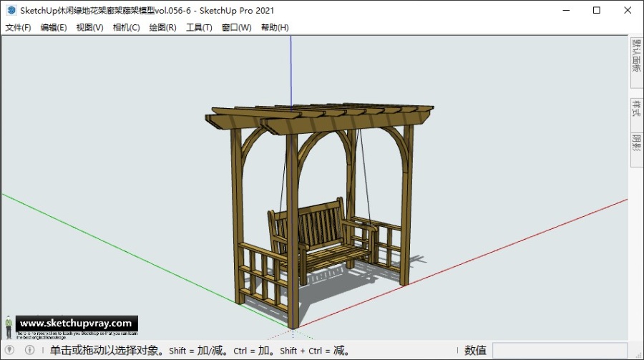Open the 工具(T) menu

click(x=199, y=27)
